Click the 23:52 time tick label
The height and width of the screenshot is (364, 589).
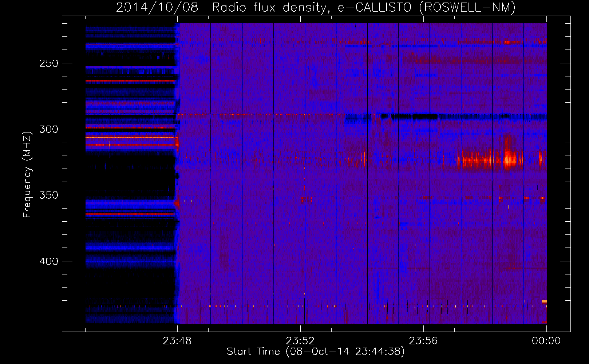click(300, 341)
